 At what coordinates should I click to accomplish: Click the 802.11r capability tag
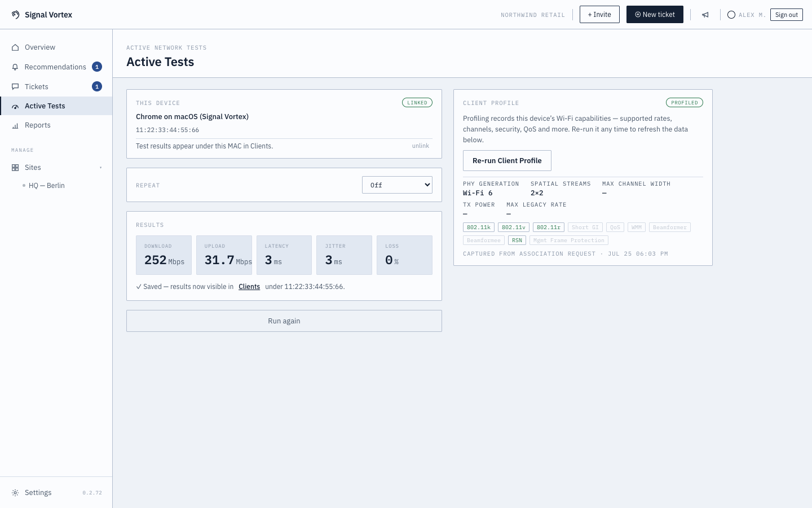pyautogui.click(x=549, y=227)
